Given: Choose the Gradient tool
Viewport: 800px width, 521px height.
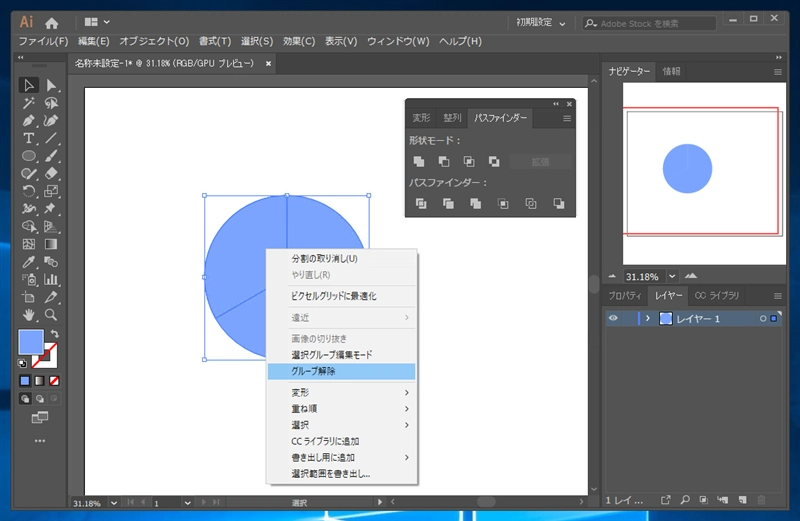Looking at the screenshot, I should (x=51, y=244).
